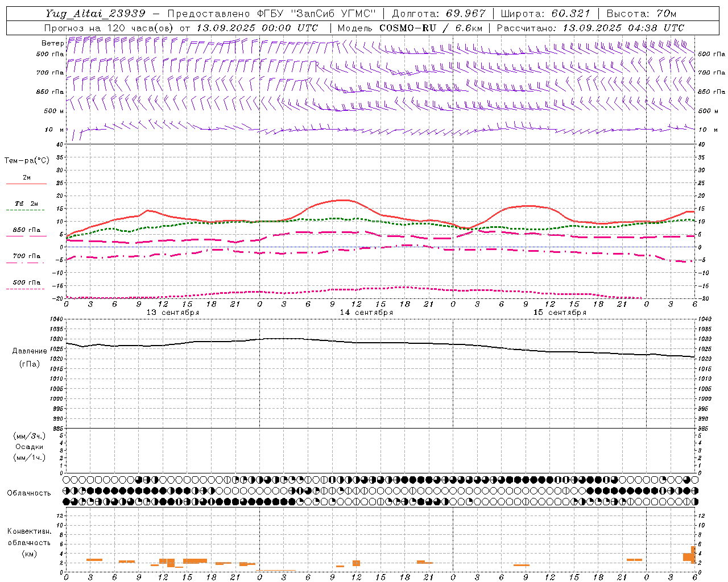Click the forecast start time 13.09.2025 00:00 UTC

click(x=257, y=27)
